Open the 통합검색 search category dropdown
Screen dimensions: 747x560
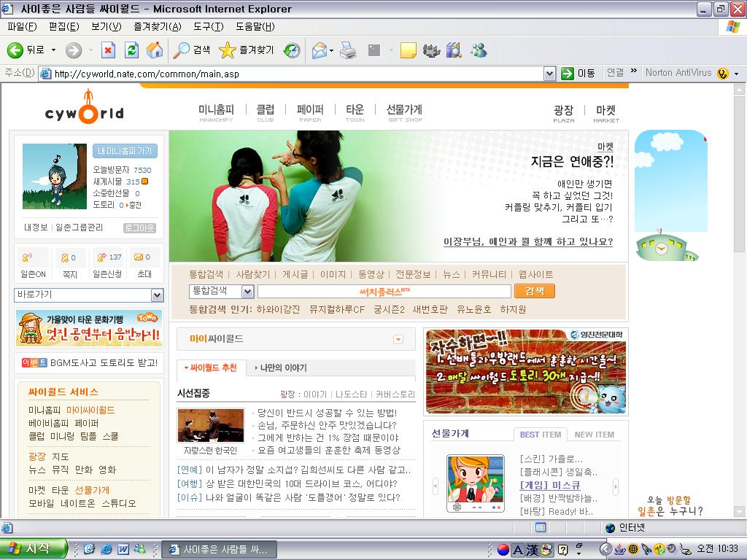[248, 292]
